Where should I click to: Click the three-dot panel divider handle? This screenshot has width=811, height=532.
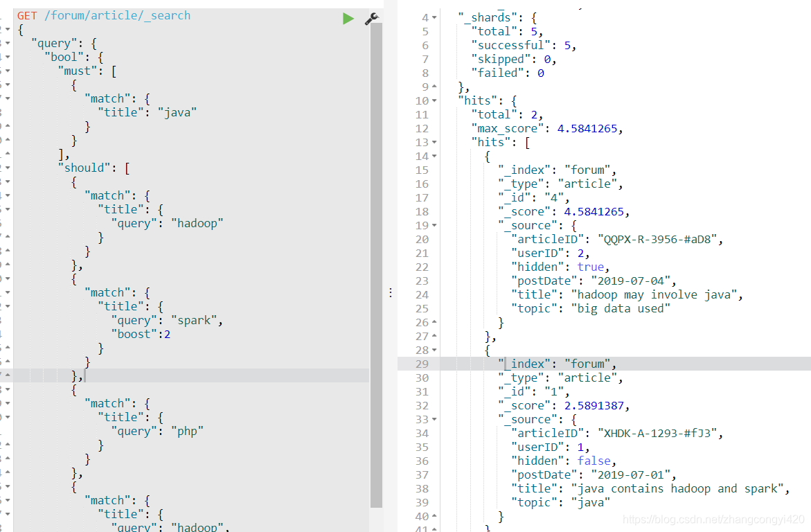pyautogui.click(x=391, y=292)
